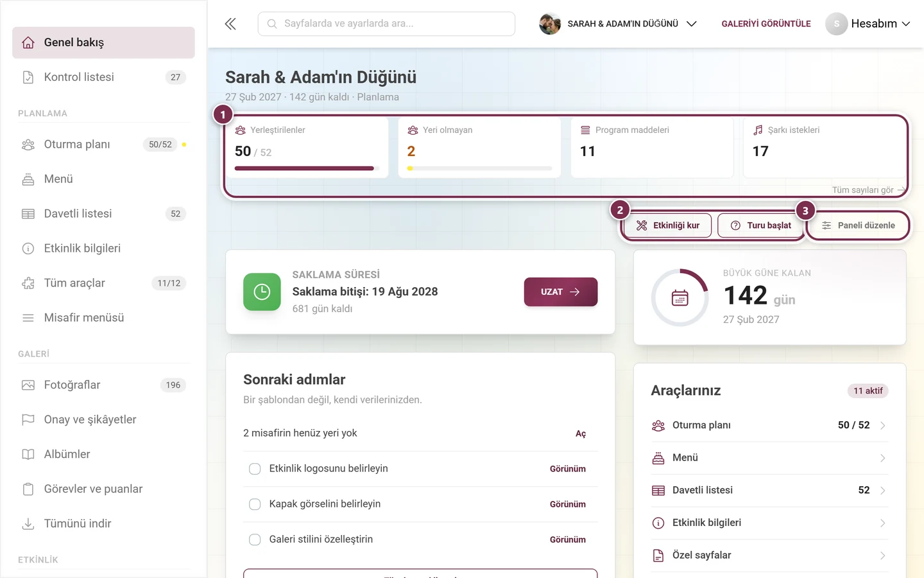924x578 pixels.
Task: Click the Kontrol listesi document icon
Action: point(28,77)
